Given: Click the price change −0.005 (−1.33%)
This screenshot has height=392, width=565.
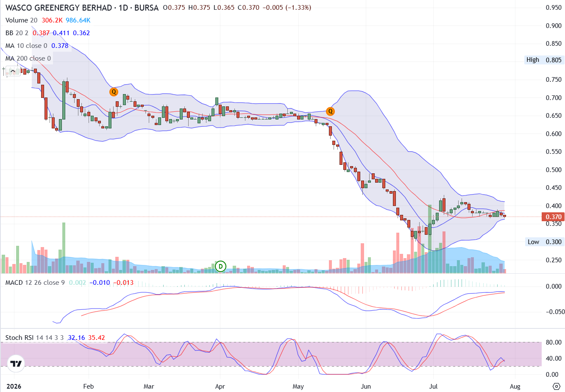Looking at the screenshot, I should click(x=286, y=8).
